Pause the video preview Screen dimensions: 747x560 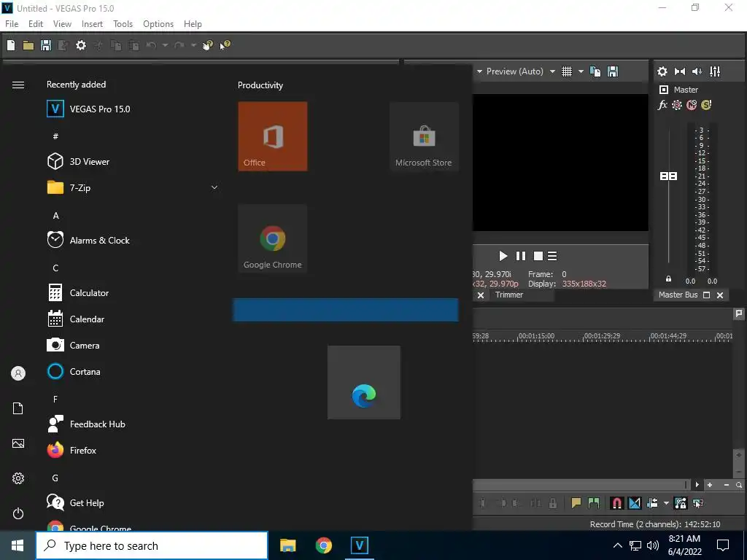pyautogui.click(x=521, y=256)
